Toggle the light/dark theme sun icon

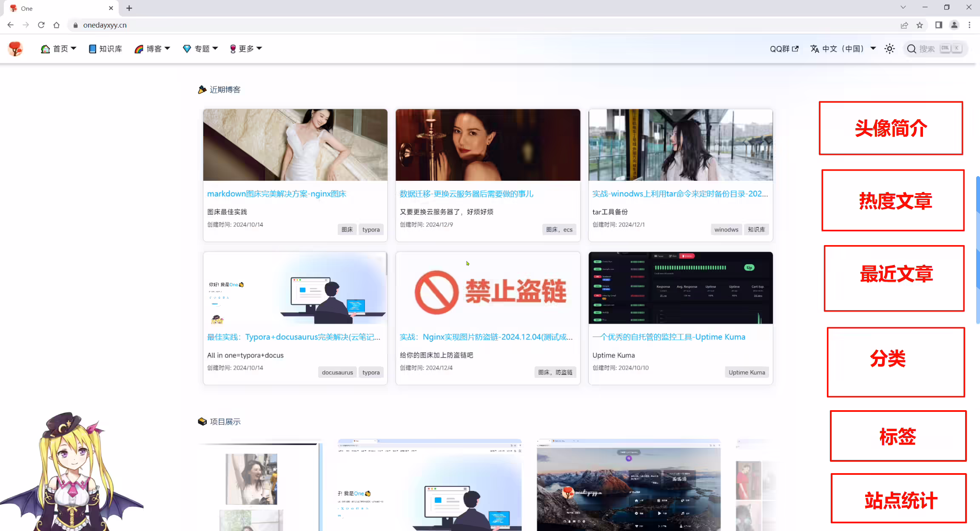coord(889,49)
